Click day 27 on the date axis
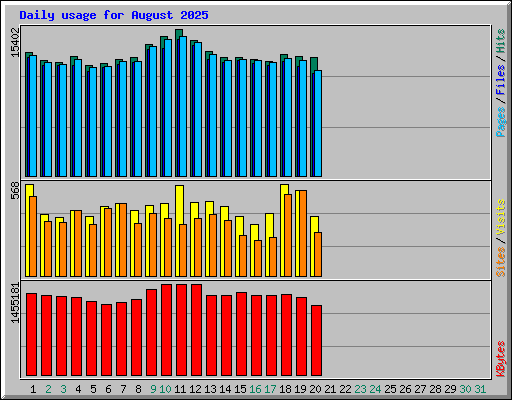 click(x=420, y=389)
